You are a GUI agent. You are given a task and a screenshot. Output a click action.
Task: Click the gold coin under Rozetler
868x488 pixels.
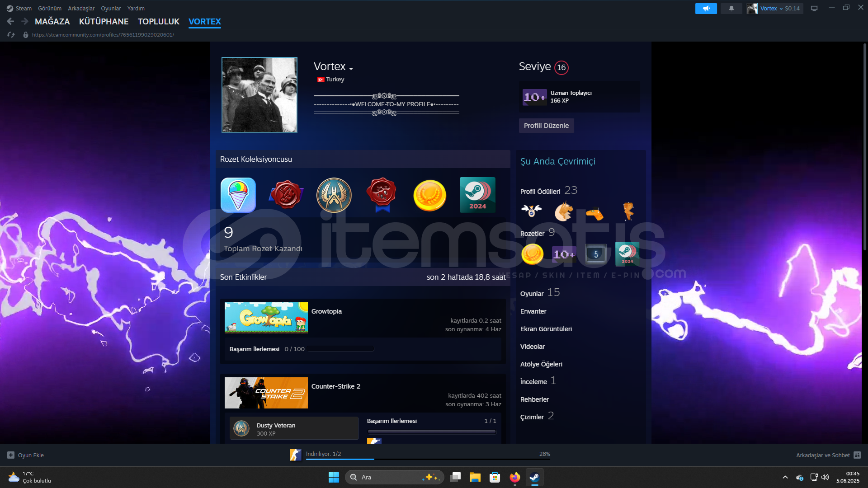coord(532,254)
